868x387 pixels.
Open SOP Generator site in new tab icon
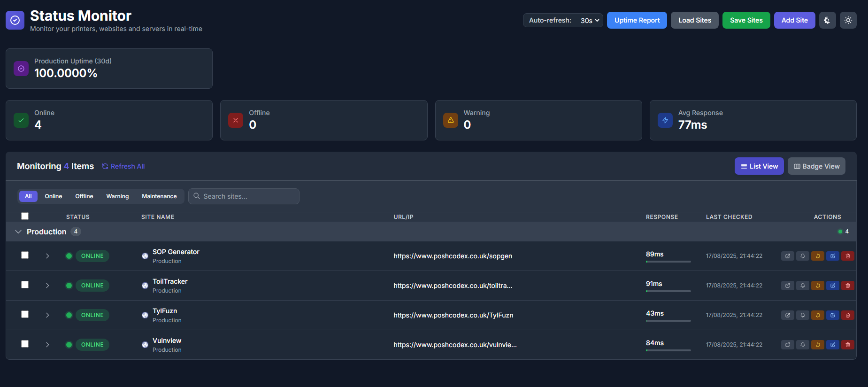[788, 256]
